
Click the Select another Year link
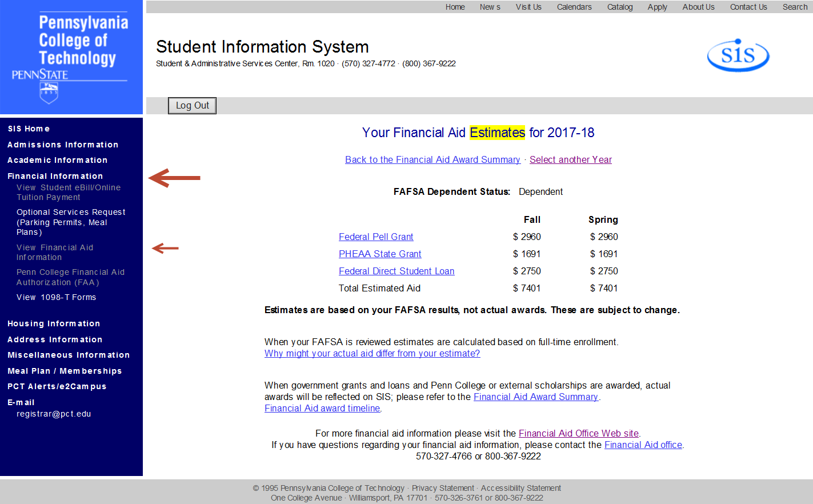(570, 159)
